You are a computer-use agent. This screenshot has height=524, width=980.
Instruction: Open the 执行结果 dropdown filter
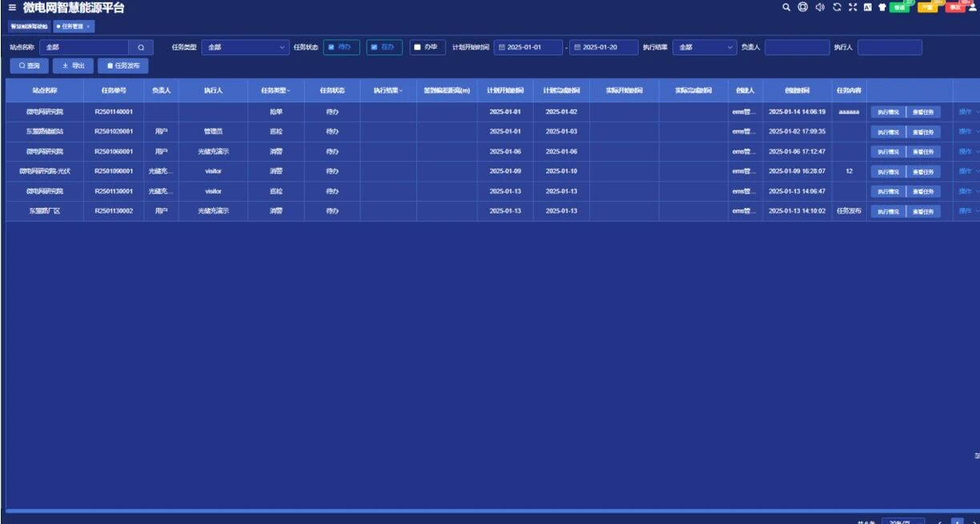tap(704, 47)
